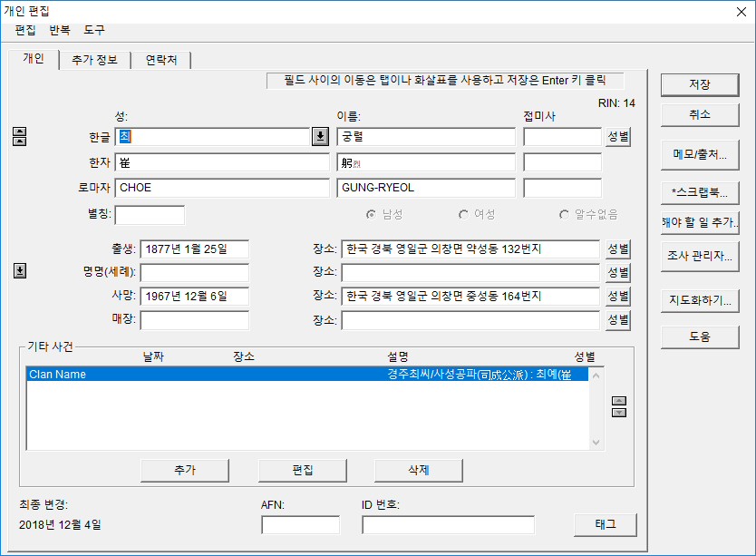
Task: Click the 출생 date field
Action: pyautogui.click(x=194, y=249)
